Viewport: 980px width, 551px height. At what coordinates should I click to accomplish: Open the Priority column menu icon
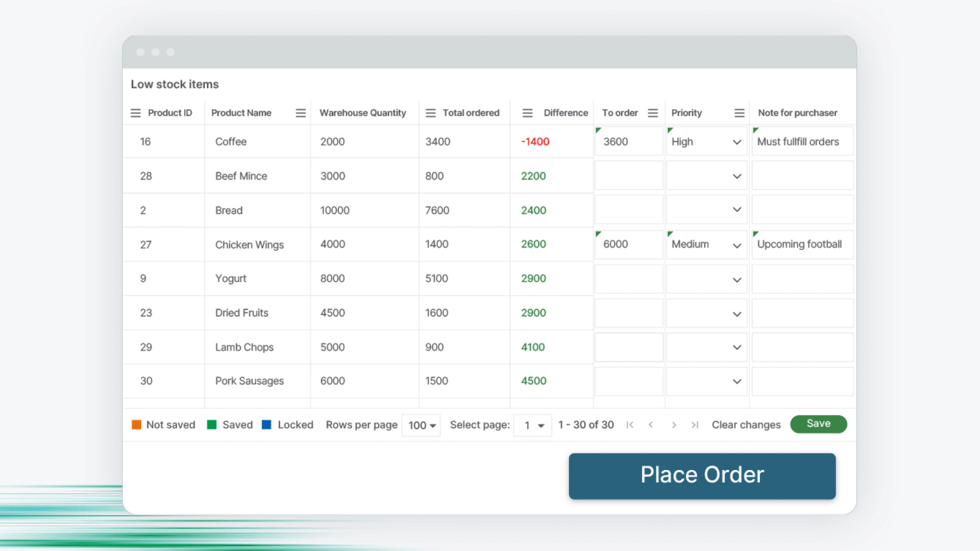tap(739, 113)
